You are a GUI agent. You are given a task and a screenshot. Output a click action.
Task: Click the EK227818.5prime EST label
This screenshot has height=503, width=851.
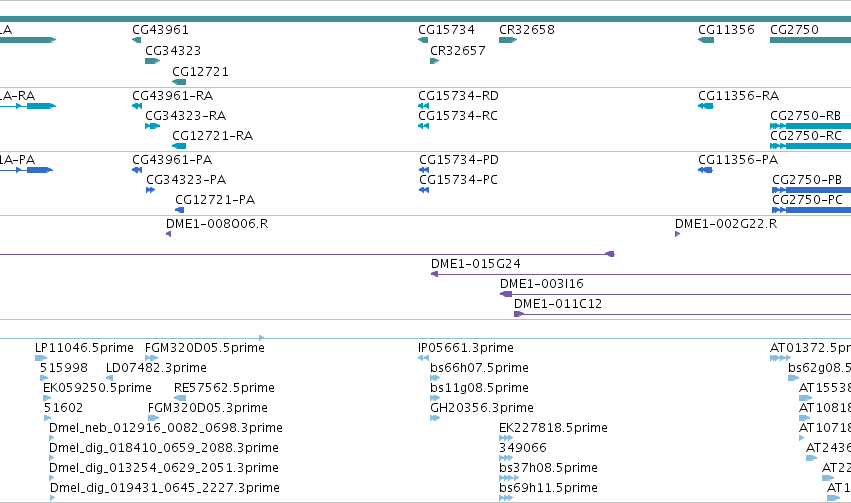click(x=553, y=428)
